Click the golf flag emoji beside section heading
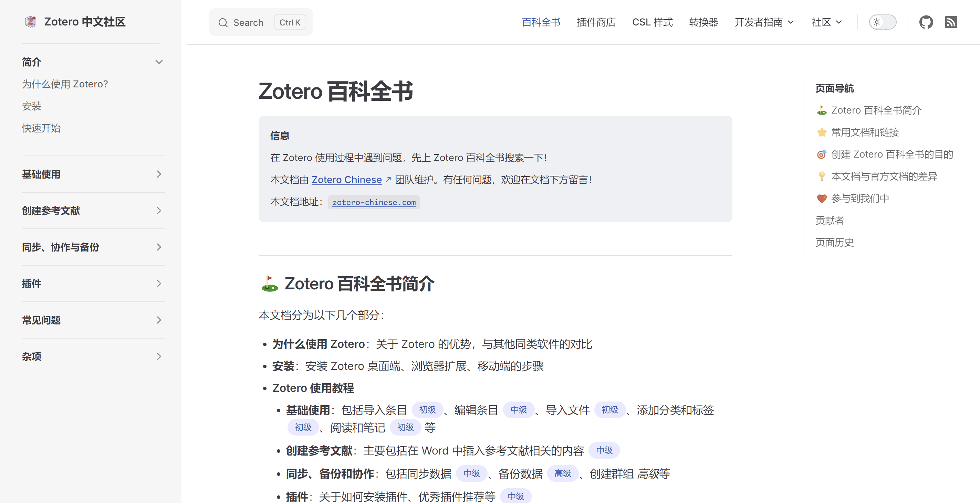Image resolution: width=980 pixels, height=503 pixels. (x=270, y=283)
